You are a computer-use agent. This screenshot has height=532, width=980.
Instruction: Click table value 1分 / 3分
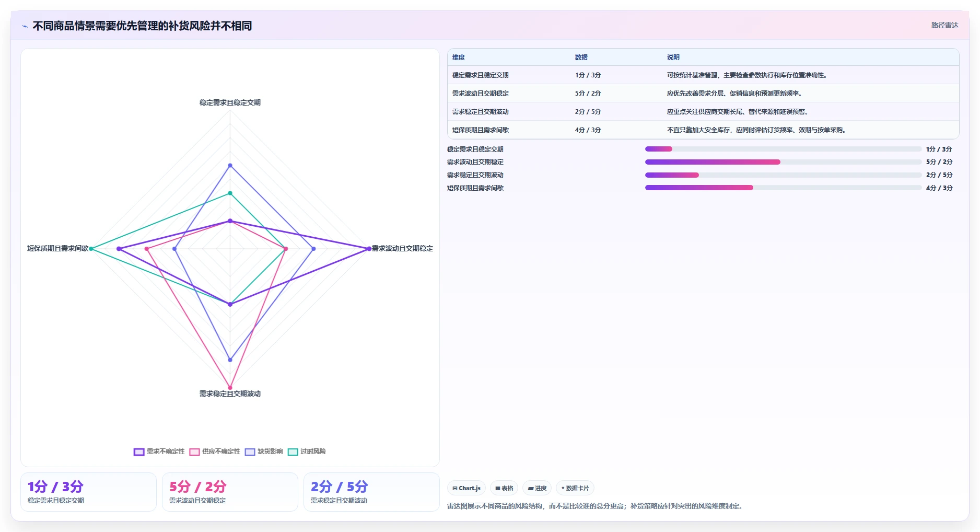pyautogui.click(x=588, y=75)
